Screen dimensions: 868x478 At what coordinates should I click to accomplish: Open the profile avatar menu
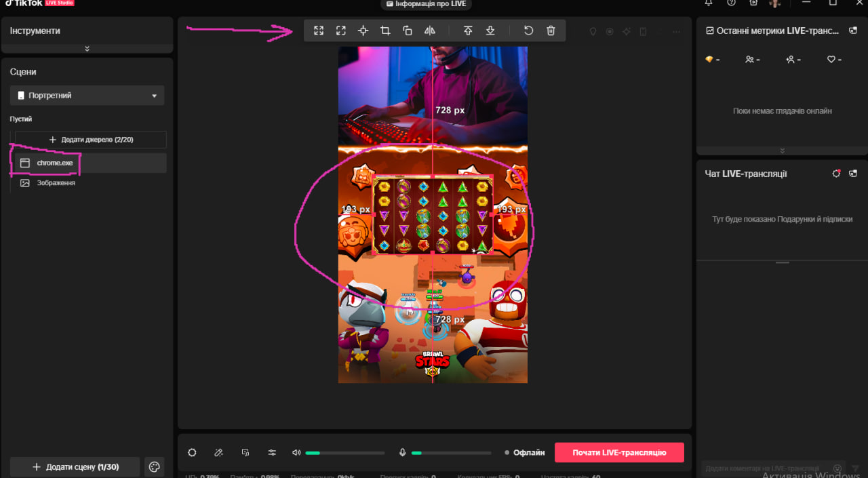point(774,3)
